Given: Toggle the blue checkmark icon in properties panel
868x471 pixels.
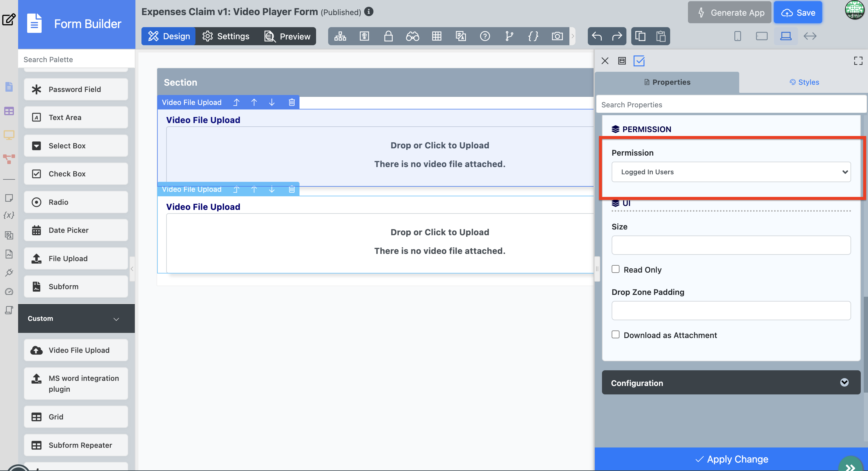Looking at the screenshot, I should click(639, 61).
